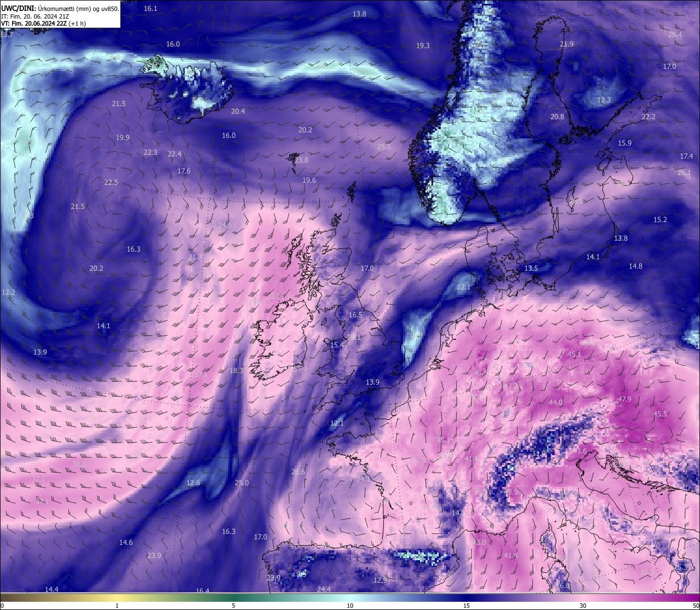
Task: Click the IT: Fim. 20. 06. 2024 21Z line
Action: [x=35, y=16]
